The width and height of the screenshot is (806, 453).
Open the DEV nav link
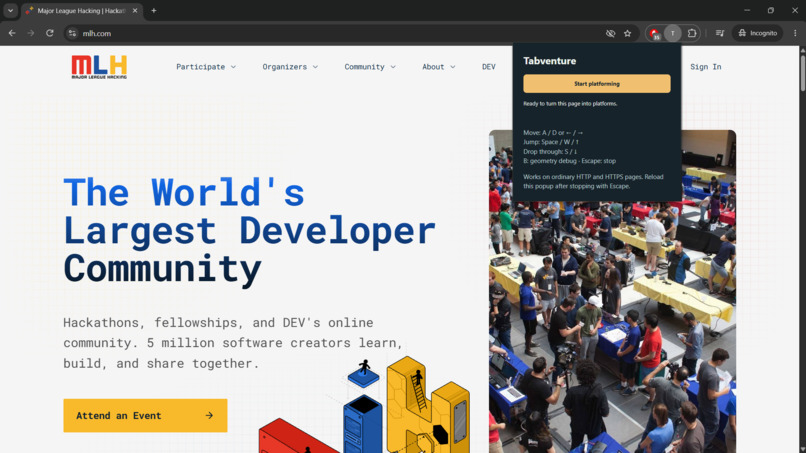[489, 67]
